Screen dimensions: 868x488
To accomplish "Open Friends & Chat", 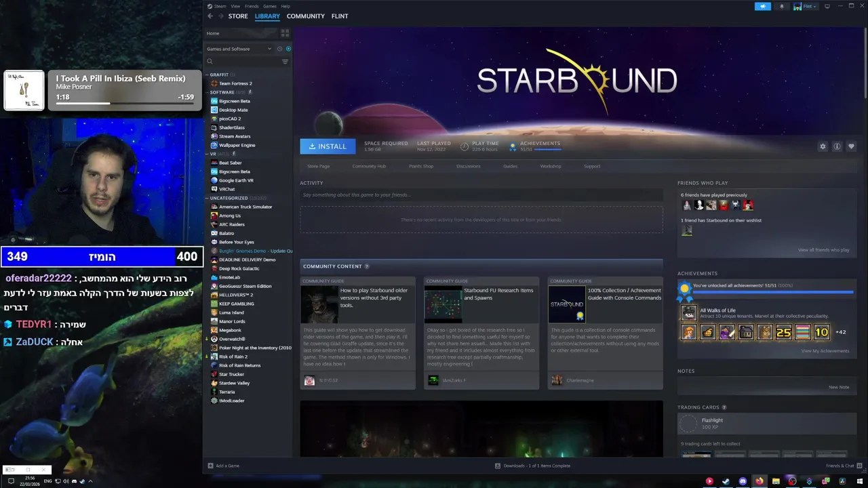I will tap(844, 466).
